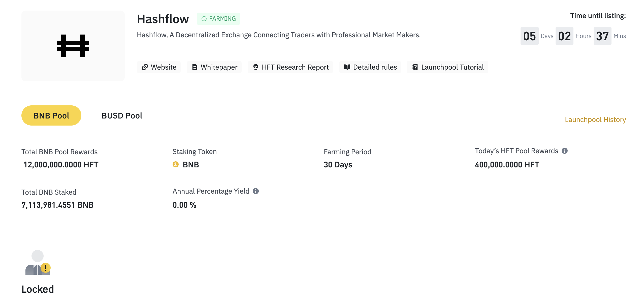Click the Launchpool Tutorial help icon
Viewport: 644px width, 299px height.
415,67
